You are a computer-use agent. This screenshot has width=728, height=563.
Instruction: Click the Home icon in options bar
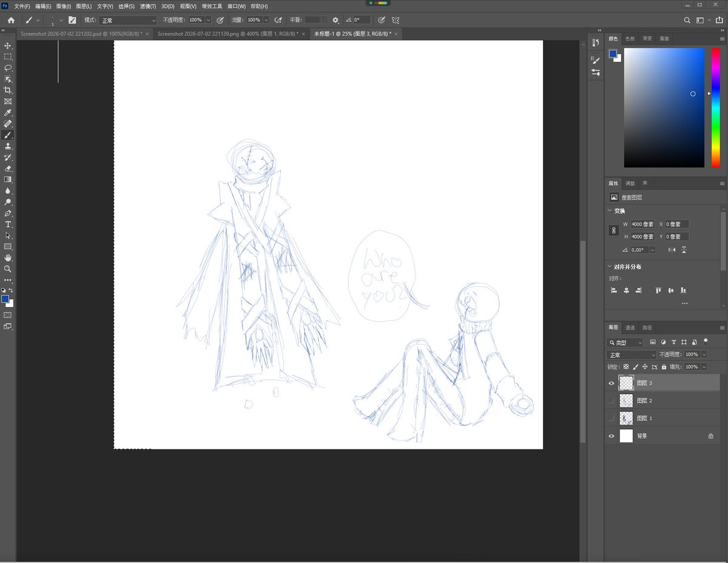(x=11, y=20)
